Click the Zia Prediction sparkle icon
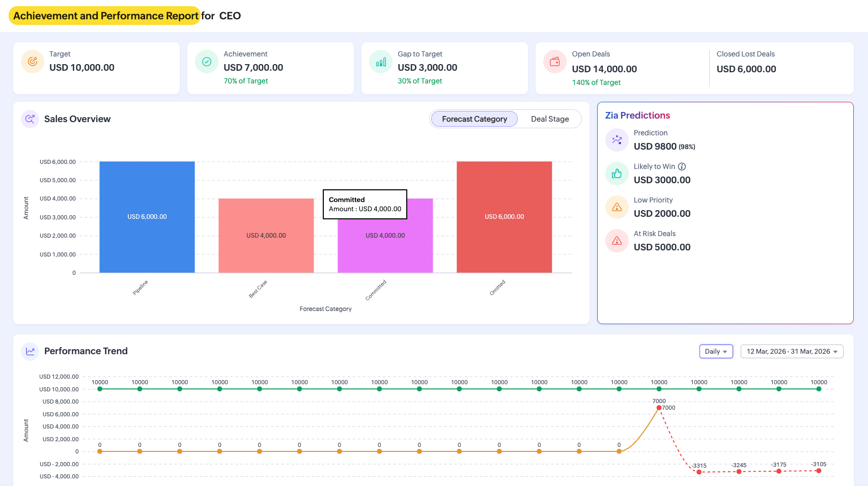This screenshot has height=486, width=868. point(617,140)
